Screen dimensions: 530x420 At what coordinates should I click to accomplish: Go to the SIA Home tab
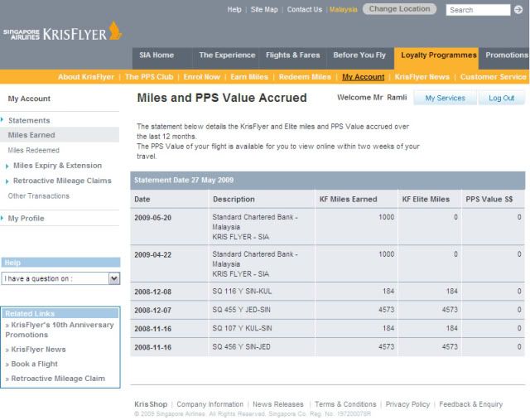[162, 58]
